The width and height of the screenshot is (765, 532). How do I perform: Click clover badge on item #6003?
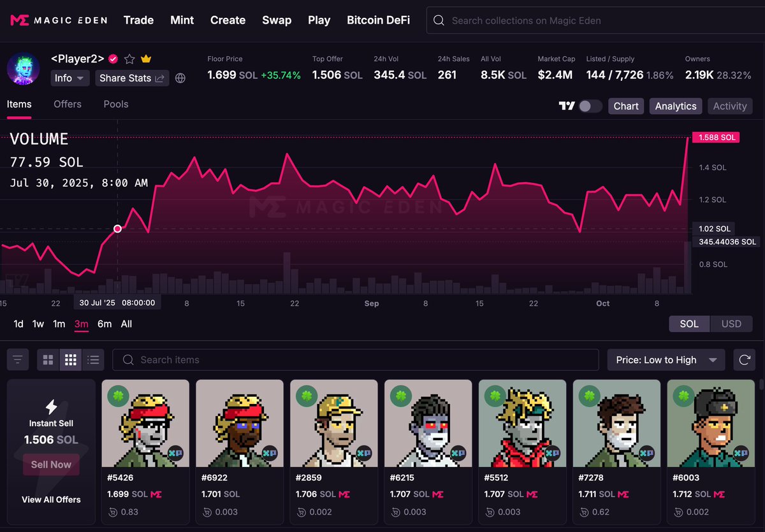683,396
